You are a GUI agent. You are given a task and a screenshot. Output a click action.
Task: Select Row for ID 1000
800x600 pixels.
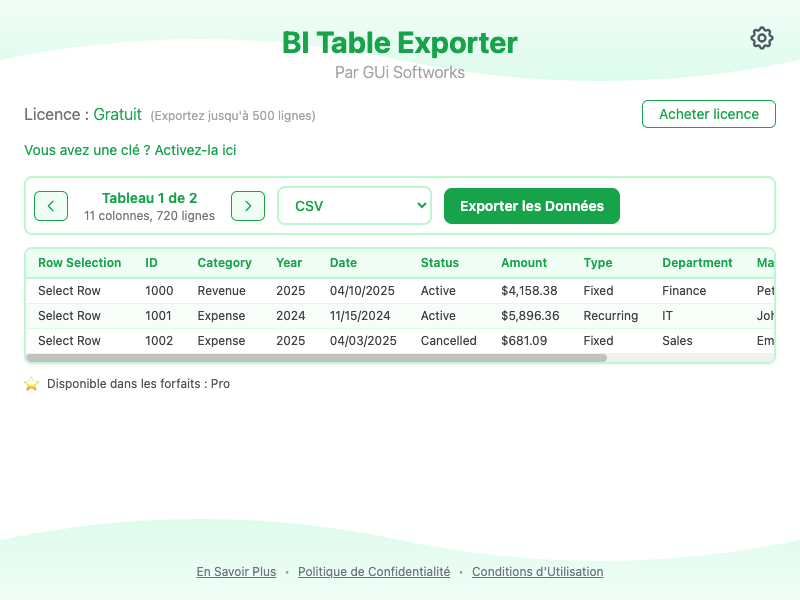click(69, 291)
